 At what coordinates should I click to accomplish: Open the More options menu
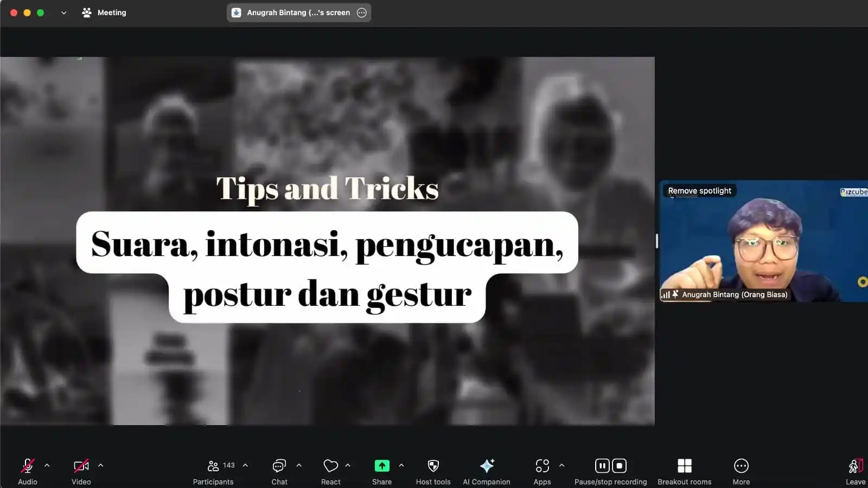click(x=741, y=471)
